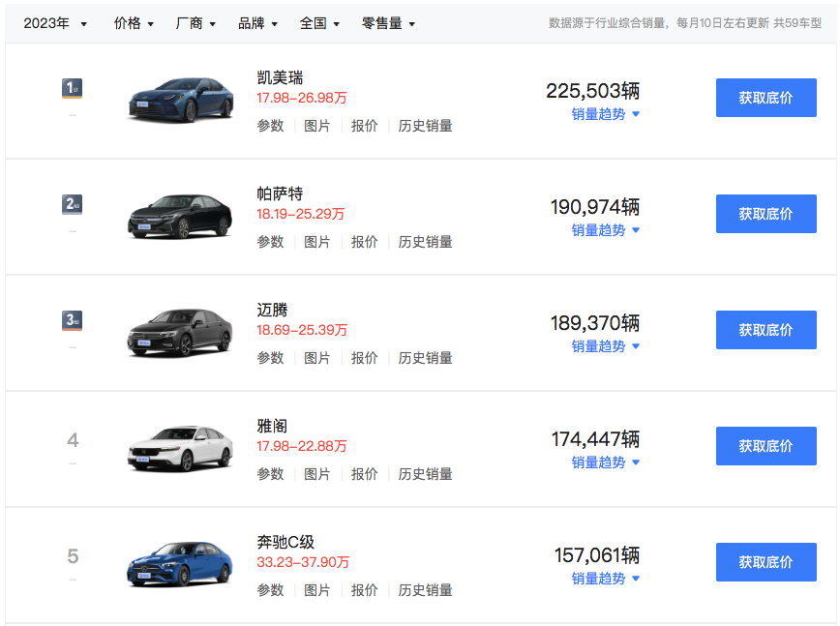Show 销量趋势 for 雅阁
Screen dimensions: 840x626
[605, 462]
